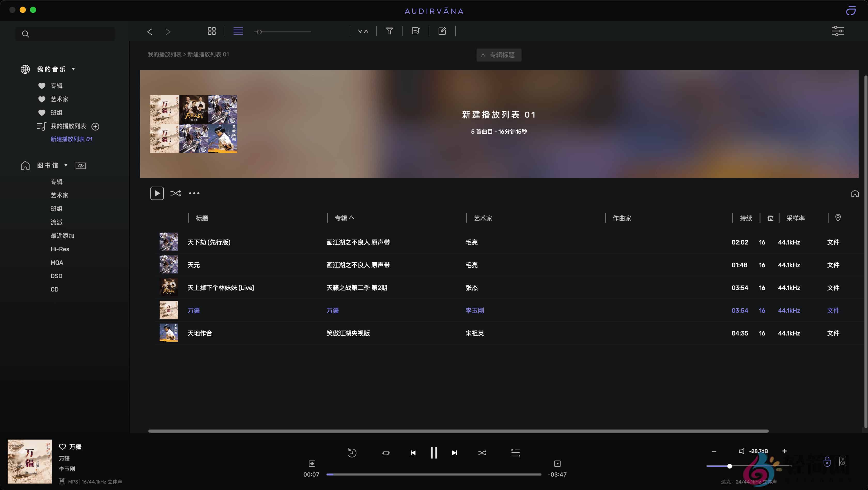Switch to grid view icon

[212, 31]
